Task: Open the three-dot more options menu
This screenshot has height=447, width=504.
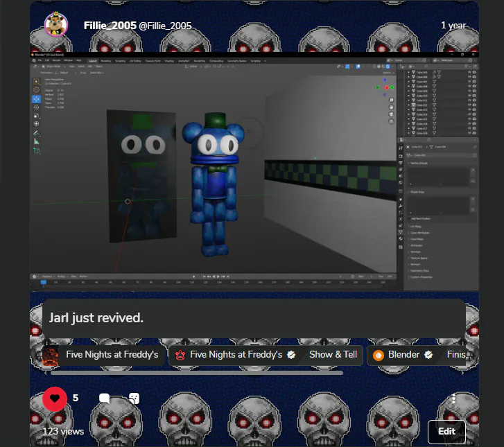Action: 453,398
